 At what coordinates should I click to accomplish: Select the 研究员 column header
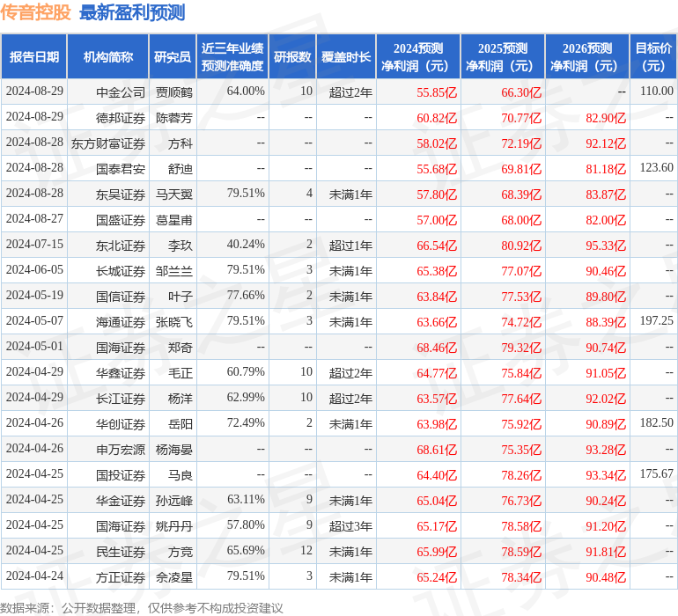pos(173,56)
